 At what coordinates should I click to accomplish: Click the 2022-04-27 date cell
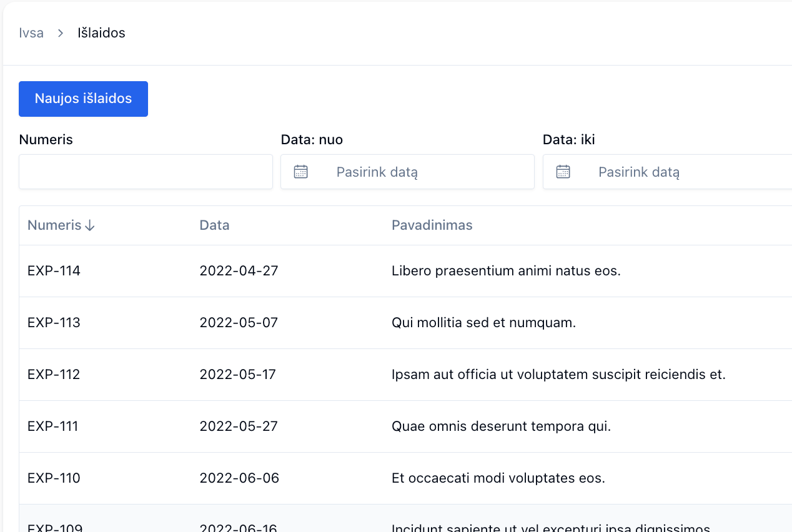coord(239,271)
